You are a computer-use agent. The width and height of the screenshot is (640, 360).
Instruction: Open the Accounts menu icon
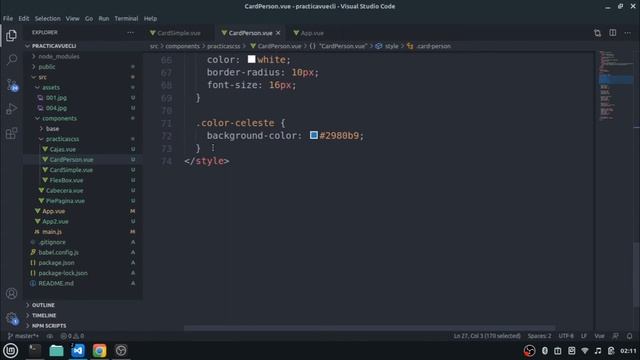coord(11,293)
